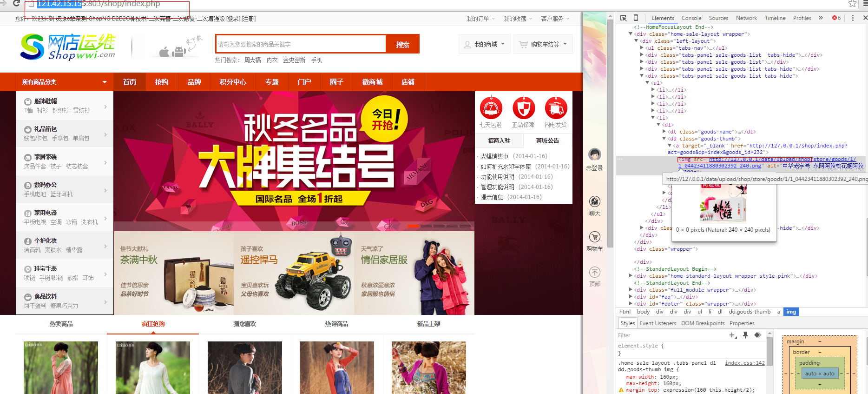This screenshot has width=868, height=394.
Task: Click the DevTools inspect element icon
Action: click(624, 18)
